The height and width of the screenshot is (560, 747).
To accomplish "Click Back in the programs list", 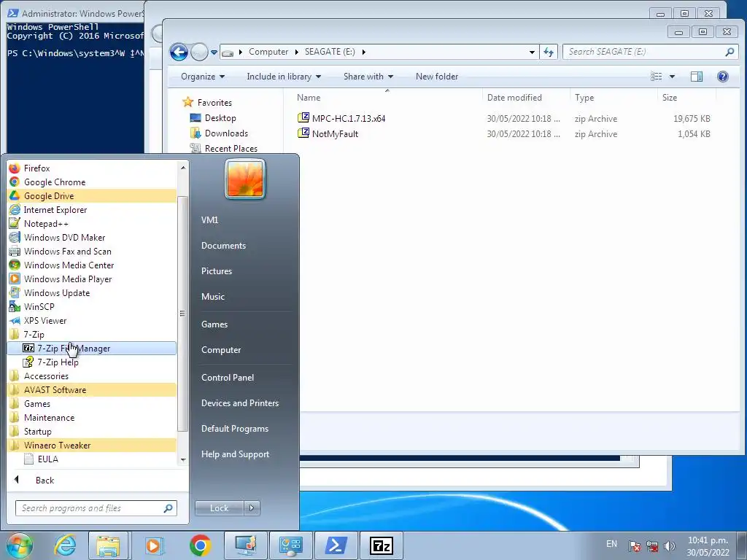I will coord(44,481).
